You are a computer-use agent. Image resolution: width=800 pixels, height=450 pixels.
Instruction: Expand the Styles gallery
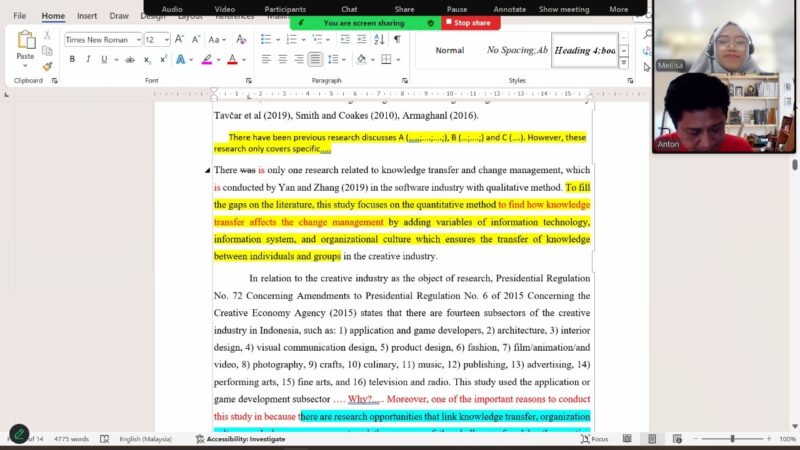[624, 62]
